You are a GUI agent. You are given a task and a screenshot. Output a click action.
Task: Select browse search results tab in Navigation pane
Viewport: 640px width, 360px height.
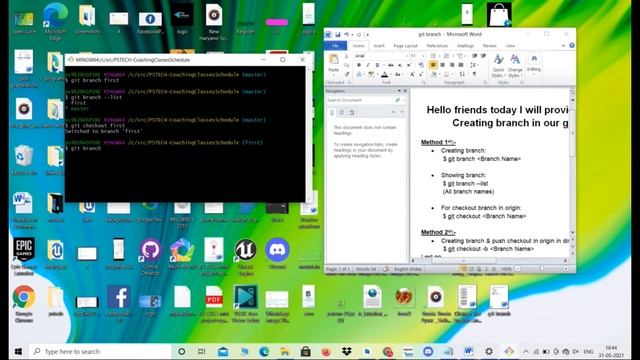pos(351,112)
